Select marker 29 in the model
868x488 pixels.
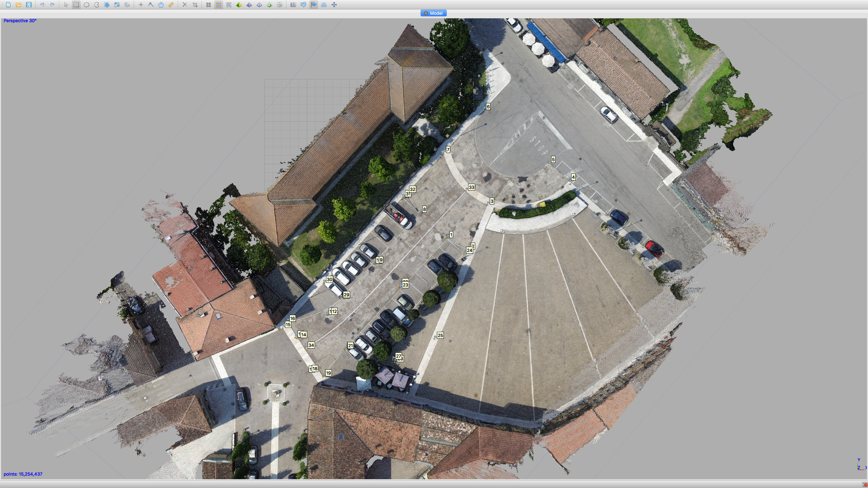[346, 295]
